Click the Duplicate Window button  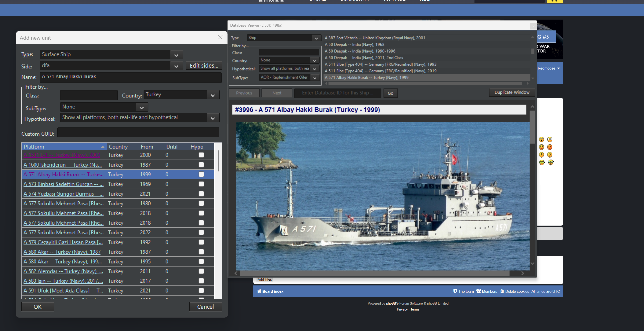(x=512, y=92)
